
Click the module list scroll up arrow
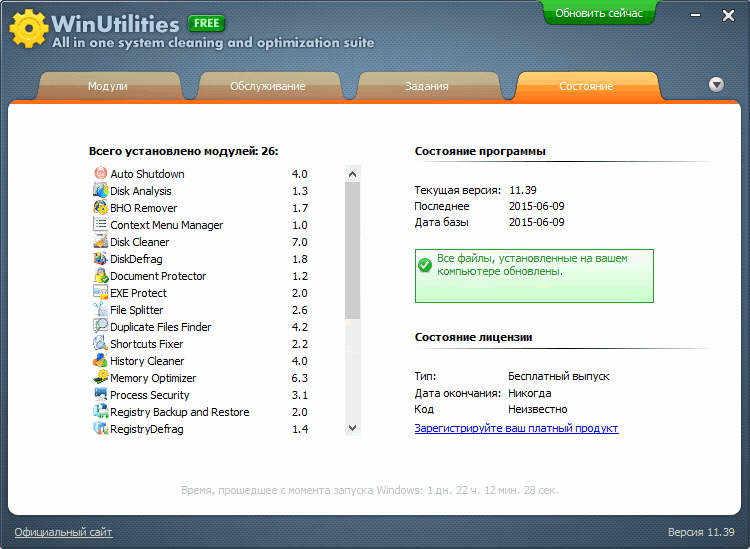point(353,174)
